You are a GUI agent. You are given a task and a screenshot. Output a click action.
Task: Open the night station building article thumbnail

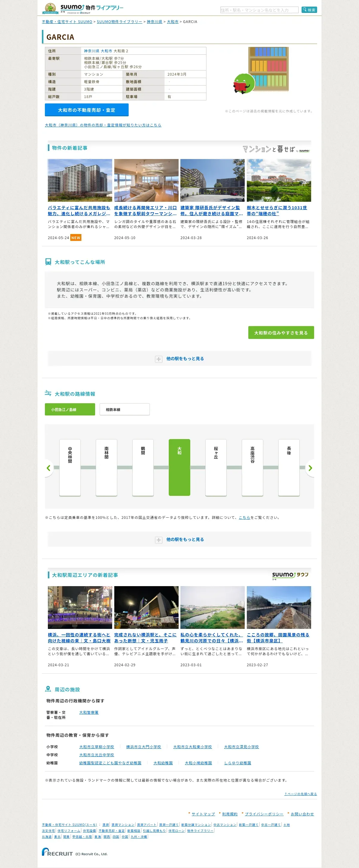(x=146, y=608)
